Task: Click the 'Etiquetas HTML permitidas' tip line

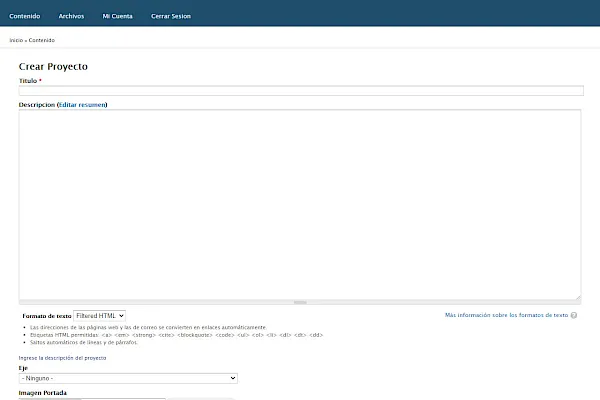Action: (x=176, y=335)
